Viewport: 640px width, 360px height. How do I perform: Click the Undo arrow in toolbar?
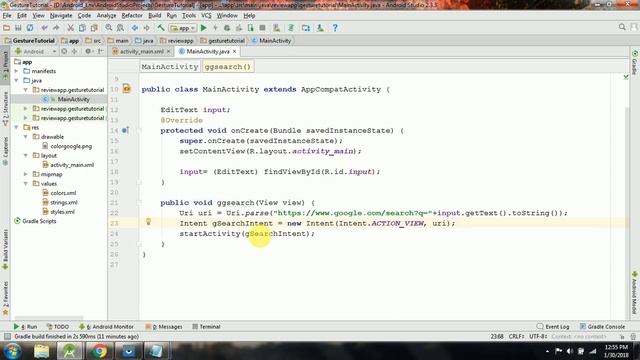click(x=44, y=28)
